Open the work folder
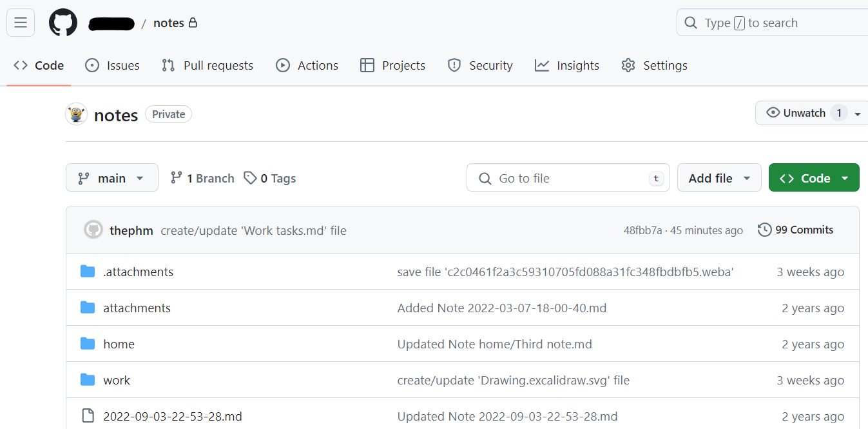This screenshot has height=429, width=868. (117, 380)
